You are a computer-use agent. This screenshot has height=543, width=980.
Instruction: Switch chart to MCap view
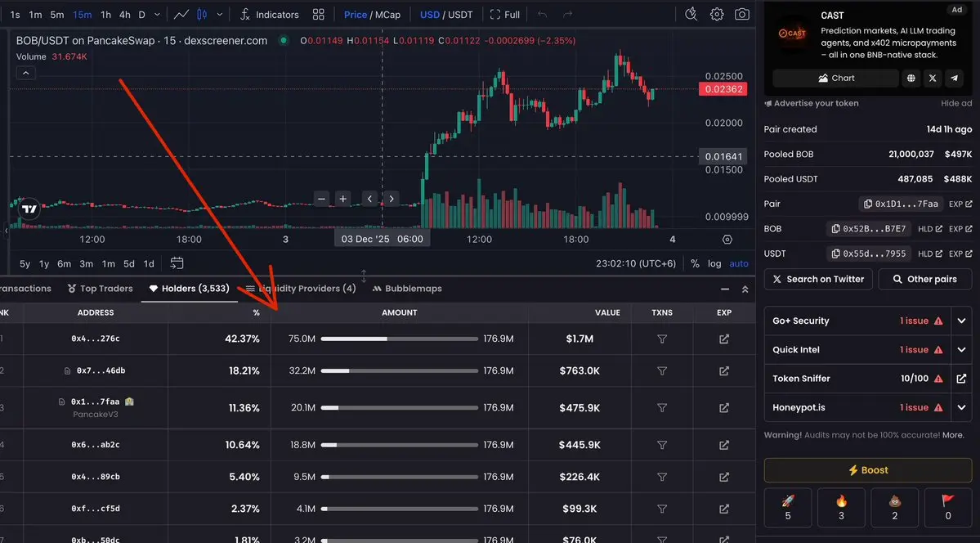(x=387, y=15)
